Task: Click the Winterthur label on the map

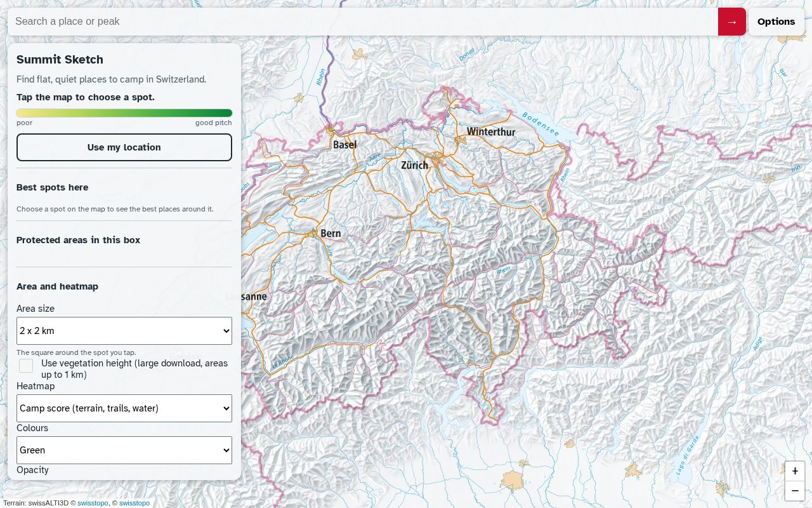Action: (x=491, y=132)
